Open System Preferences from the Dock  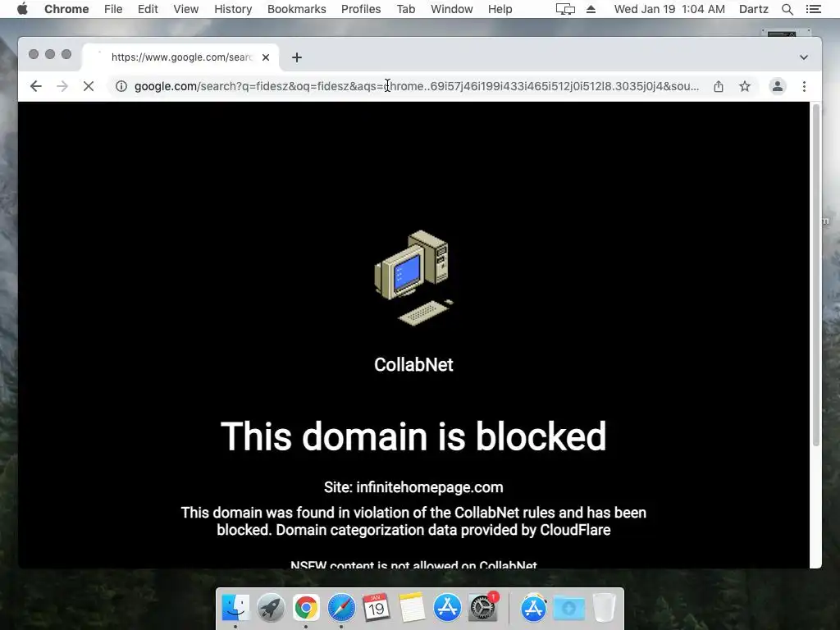(482, 608)
